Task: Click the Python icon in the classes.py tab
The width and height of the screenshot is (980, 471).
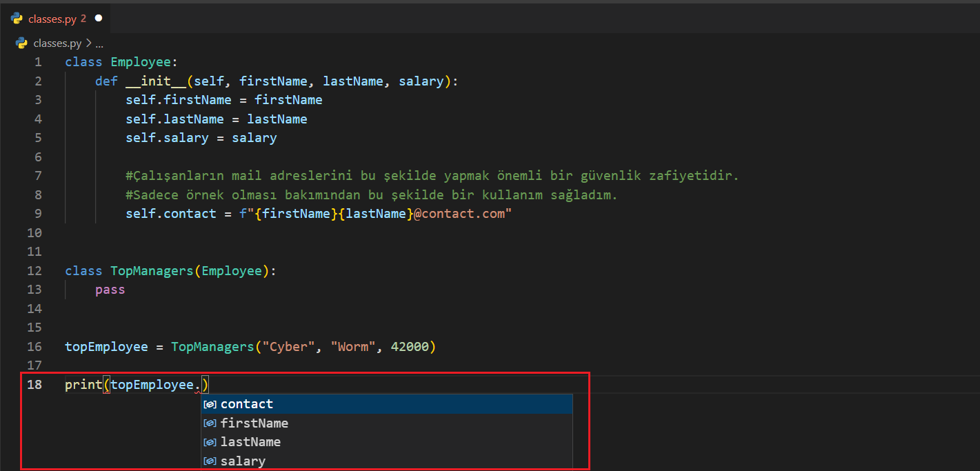Action: pyautogui.click(x=17, y=19)
